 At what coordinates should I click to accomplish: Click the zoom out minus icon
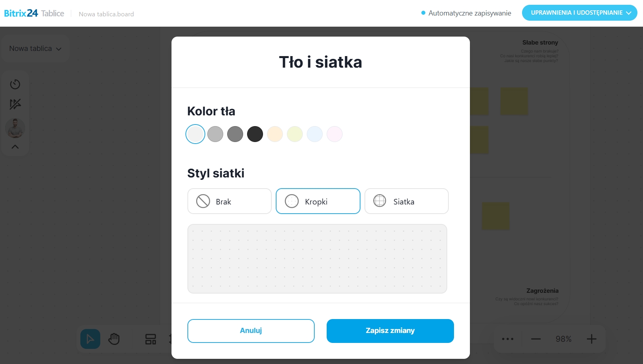[536, 339]
